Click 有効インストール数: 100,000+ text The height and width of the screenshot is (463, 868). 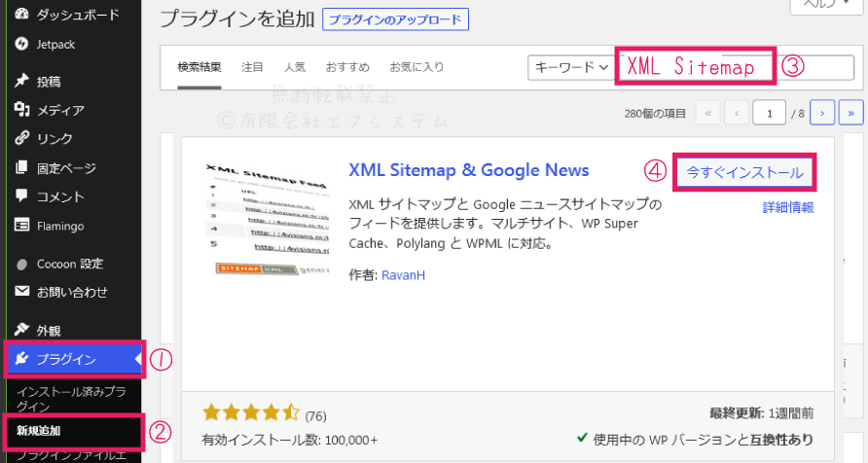pos(290,441)
